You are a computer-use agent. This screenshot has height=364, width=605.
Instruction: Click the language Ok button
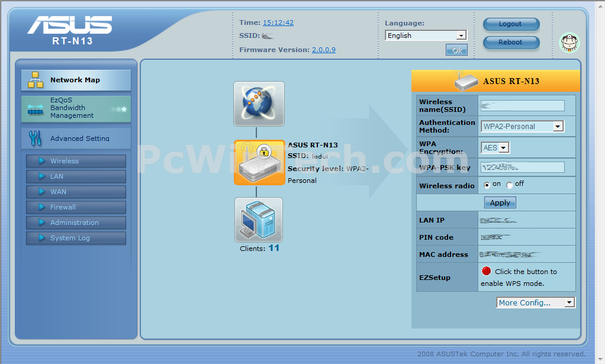tap(457, 50)
